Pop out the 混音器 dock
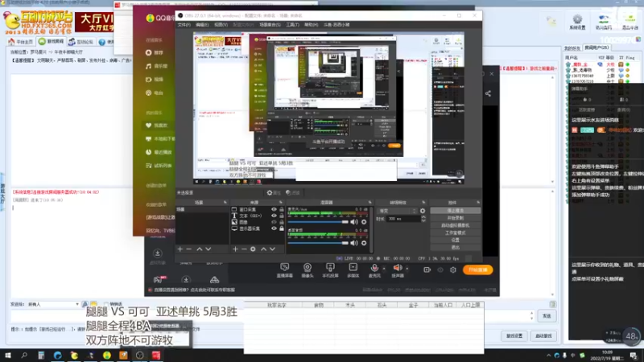The width and height of the screenshot is (644, 362). [369, 203]
